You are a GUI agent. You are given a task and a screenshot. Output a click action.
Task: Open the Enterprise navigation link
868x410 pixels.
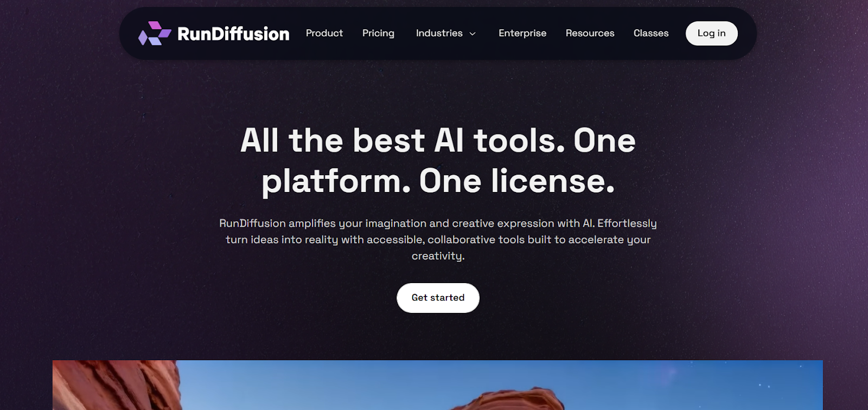click(x=522, y=33)
